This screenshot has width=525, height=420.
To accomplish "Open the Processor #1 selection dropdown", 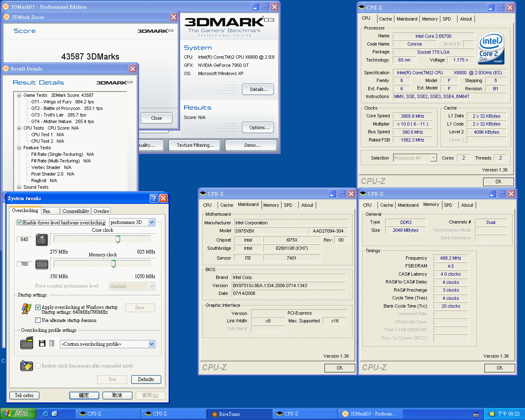I will click(x=434, y=158).
